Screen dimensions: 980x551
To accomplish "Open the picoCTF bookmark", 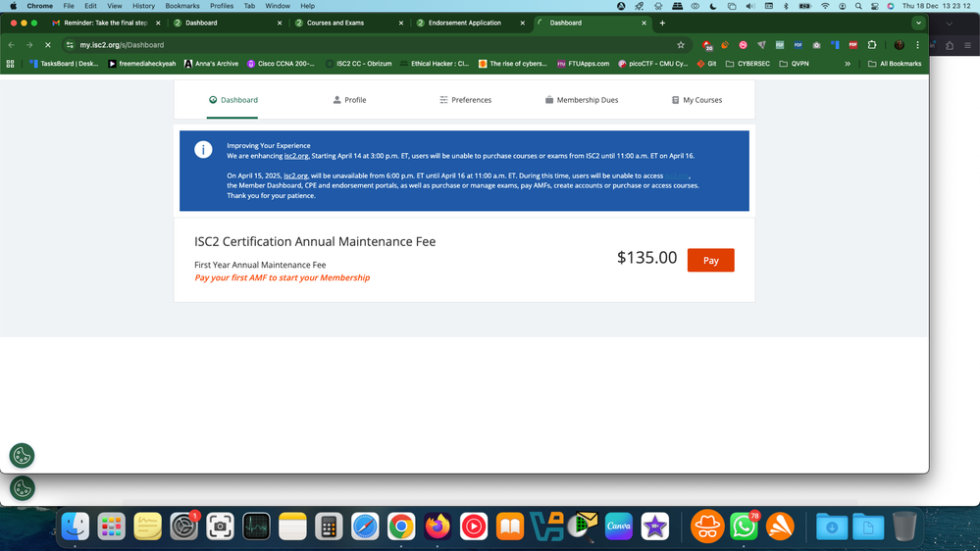I will click(x=653, y=64).
